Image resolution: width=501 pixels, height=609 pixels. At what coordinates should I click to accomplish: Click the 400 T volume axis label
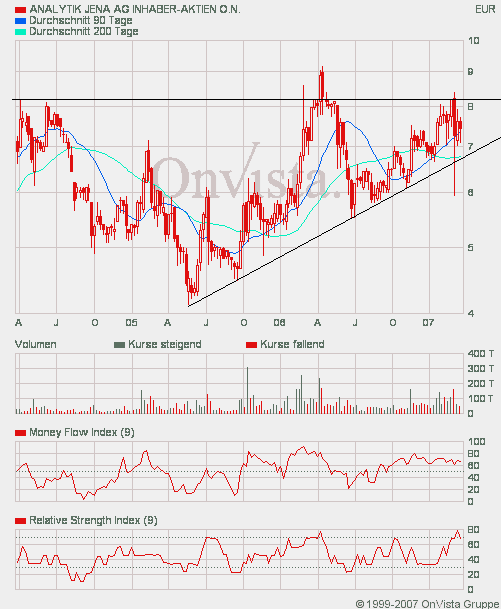pyautogui.click(x=481, y=353)
